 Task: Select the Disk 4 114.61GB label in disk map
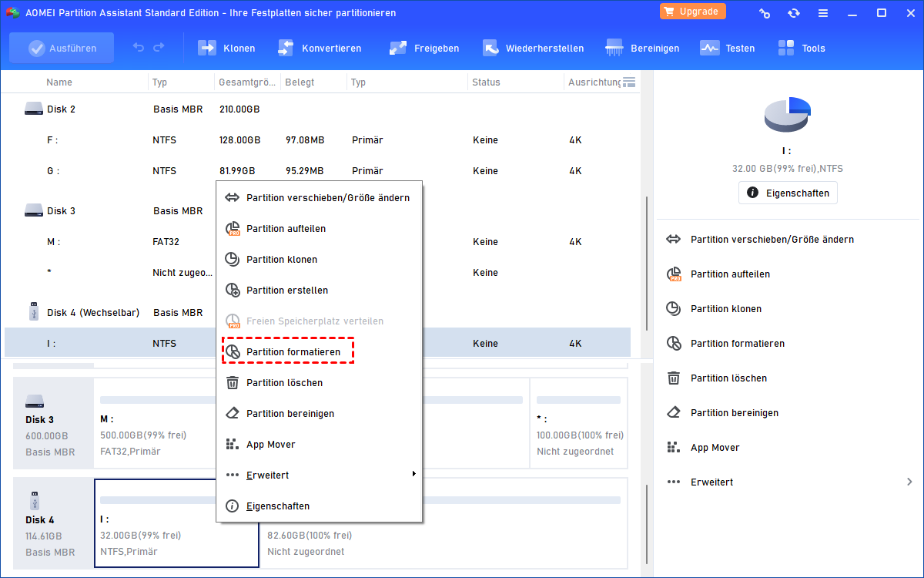point(53,523)
